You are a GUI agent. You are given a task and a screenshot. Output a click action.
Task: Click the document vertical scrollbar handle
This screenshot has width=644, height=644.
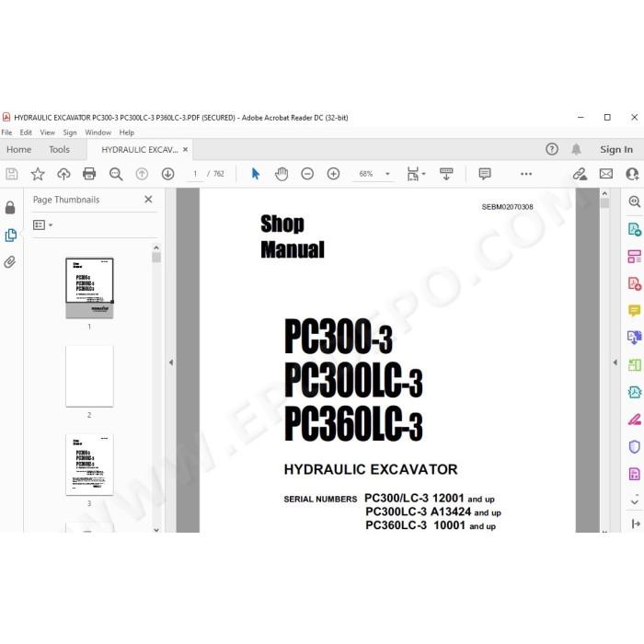pos(604,203)
